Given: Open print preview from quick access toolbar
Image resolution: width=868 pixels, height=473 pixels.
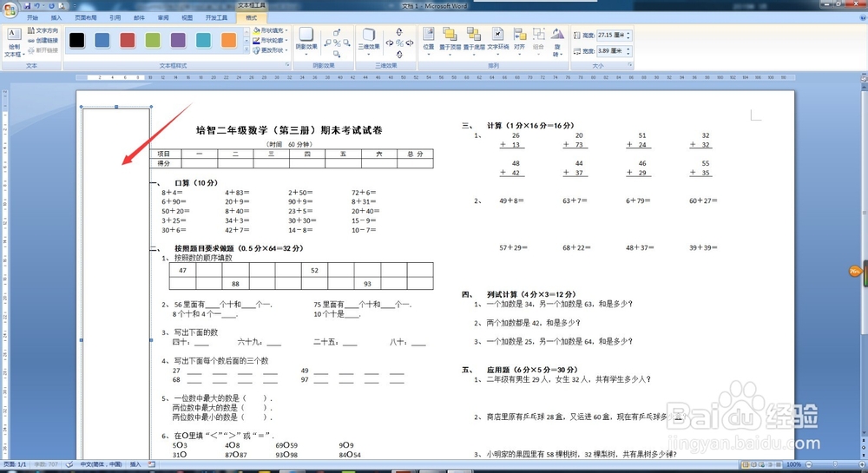Looking at the screenshot, I should point(61,5).
